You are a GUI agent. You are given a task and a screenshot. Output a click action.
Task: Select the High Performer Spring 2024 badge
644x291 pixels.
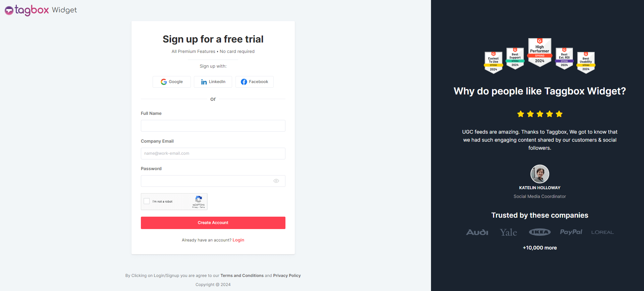tap(539, 52)
